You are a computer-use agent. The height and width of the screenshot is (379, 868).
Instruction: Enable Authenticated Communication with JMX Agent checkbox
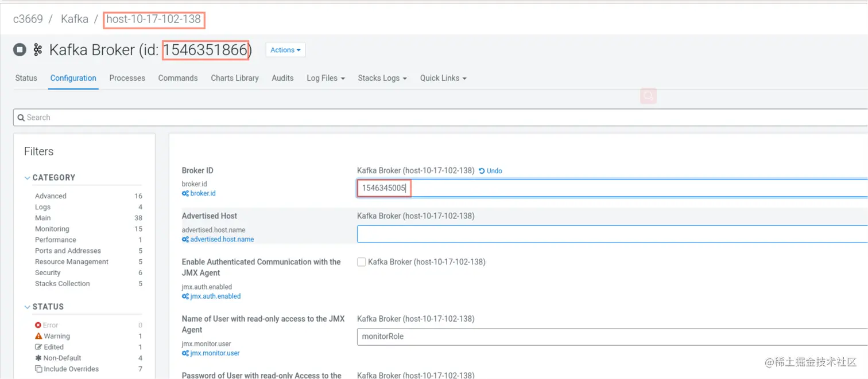tap(361, 262)
